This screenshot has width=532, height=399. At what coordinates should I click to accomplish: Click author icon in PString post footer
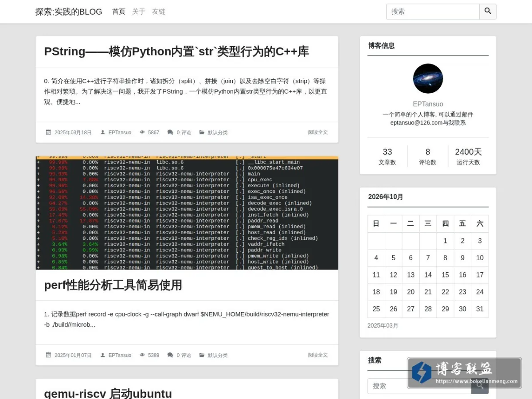103,132
